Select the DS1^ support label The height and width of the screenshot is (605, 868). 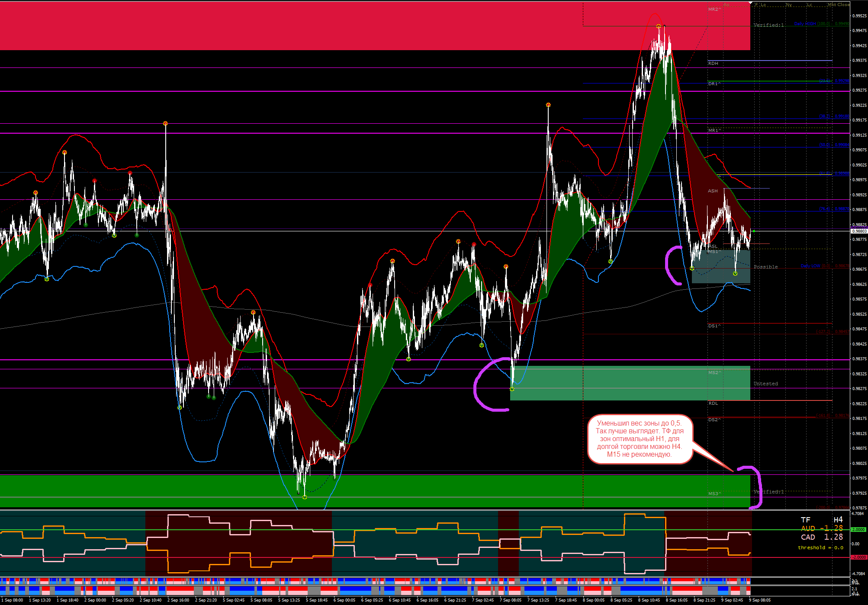(714, 326)
